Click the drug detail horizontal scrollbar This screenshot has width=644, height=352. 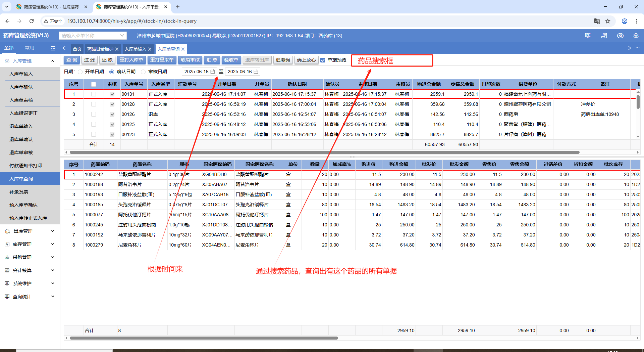[204, 338]
